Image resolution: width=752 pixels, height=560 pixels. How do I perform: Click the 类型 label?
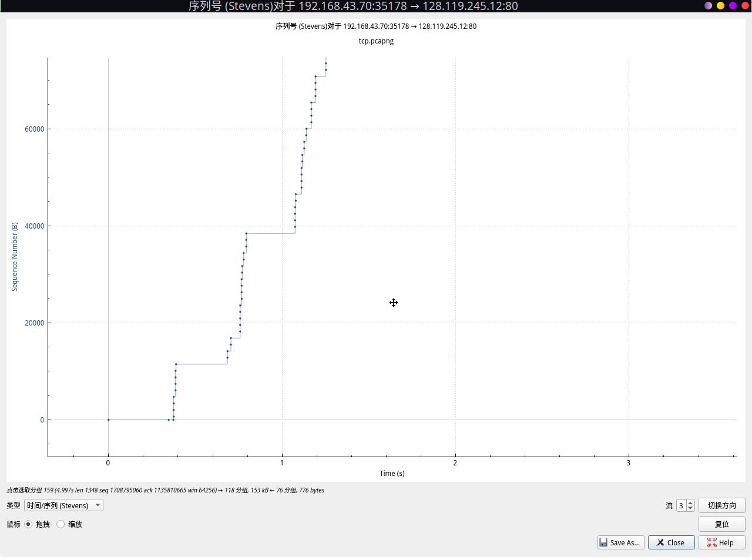pos(14,505)
